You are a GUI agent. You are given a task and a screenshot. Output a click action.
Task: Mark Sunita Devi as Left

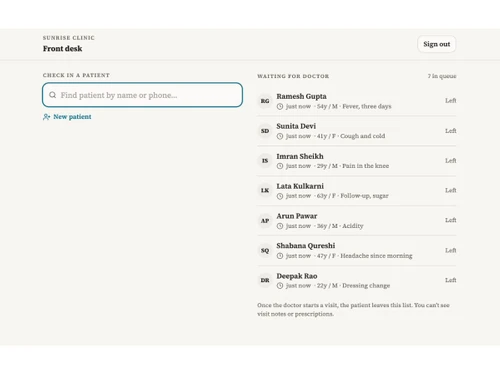point(451,131)
